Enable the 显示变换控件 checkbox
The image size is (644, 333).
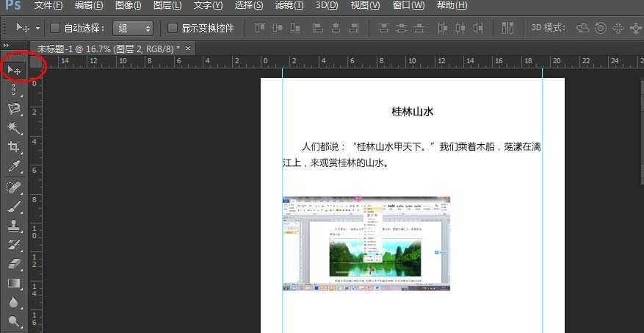(173, 29)
